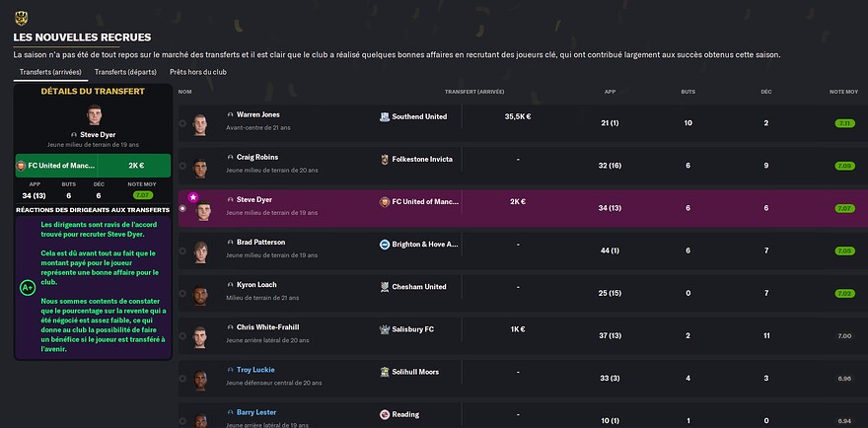Viewport: 868px width, 428px height.
Task: Open Barry Lester's player profile link
Action: pyautogui.click(x=256, y=412)
